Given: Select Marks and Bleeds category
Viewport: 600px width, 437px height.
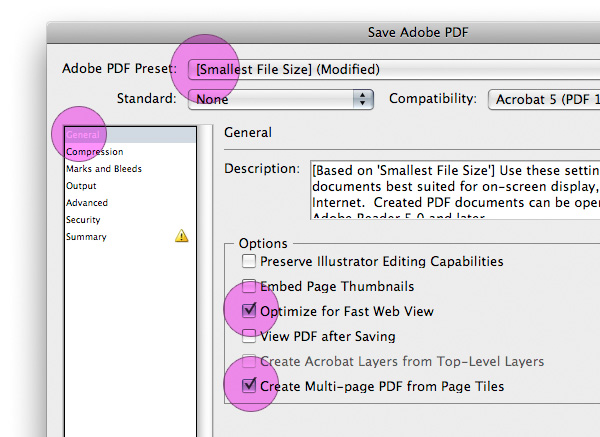Looking at the screenshot, I should point(130,169).
